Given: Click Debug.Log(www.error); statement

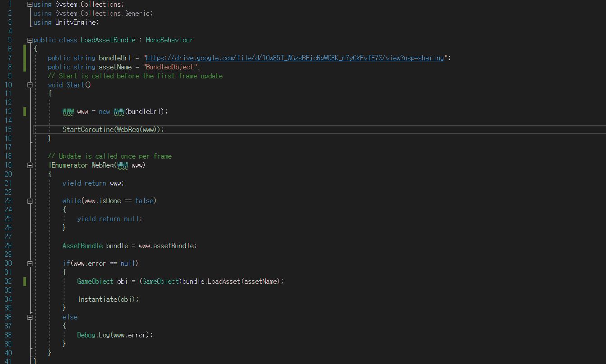Looking at the screenshot, I should (x=115, y=335).
